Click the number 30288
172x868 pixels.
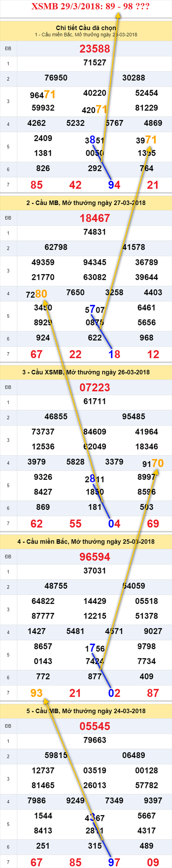tap(134, 78)
